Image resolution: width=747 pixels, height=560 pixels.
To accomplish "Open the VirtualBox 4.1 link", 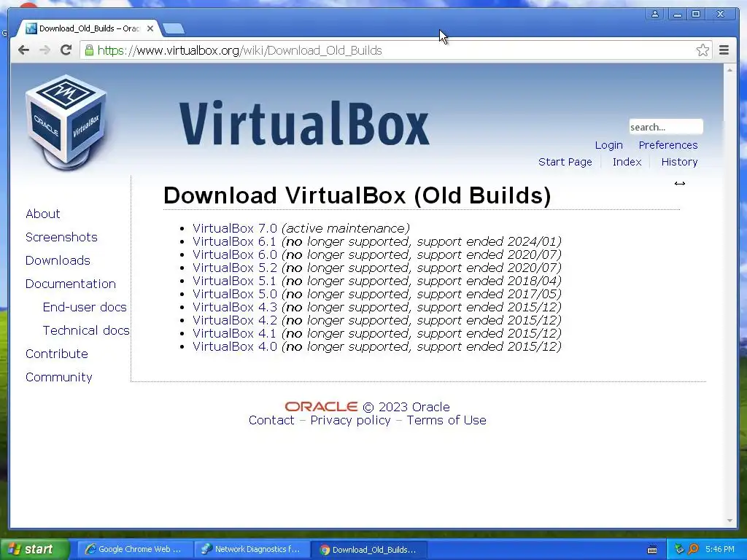I will pos(234,333).
